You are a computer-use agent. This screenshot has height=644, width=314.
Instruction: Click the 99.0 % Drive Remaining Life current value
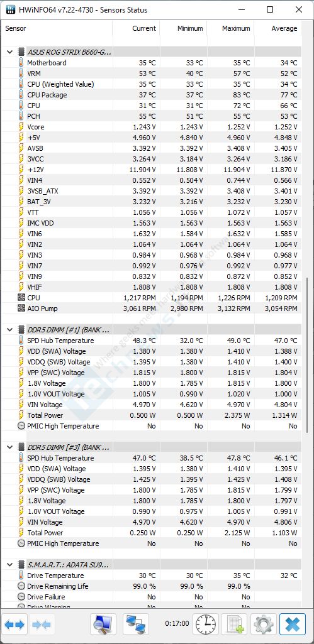point(143,586)
